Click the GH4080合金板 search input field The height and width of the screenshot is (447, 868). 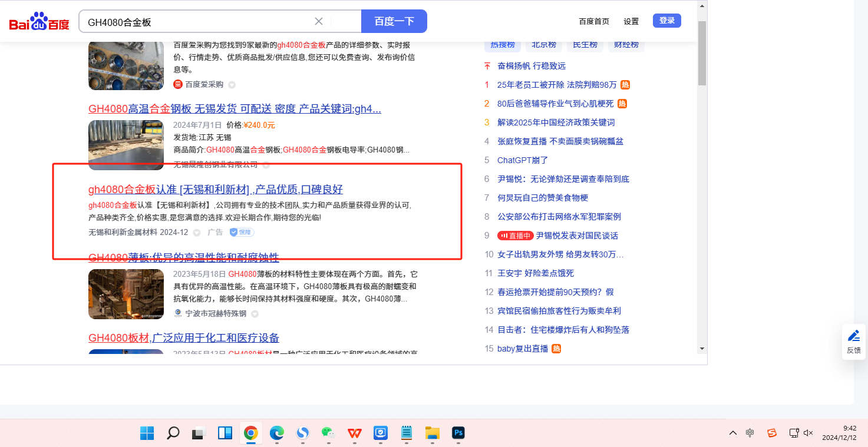(194, 22)
